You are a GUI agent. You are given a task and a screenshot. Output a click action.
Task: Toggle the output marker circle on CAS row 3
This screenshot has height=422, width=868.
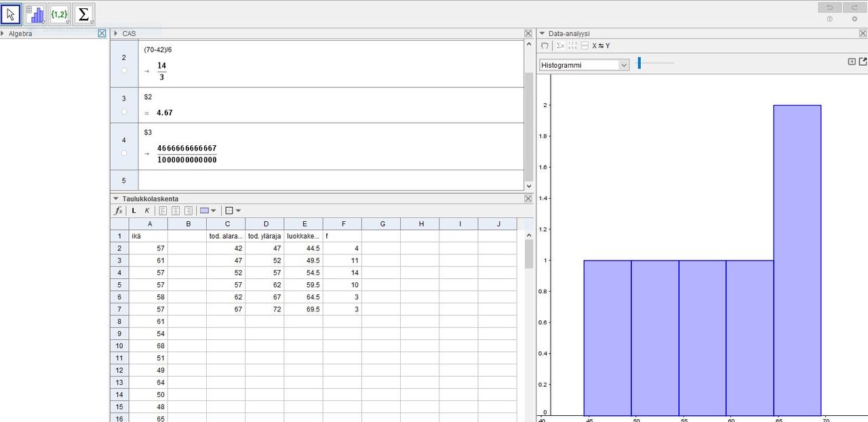123,111
